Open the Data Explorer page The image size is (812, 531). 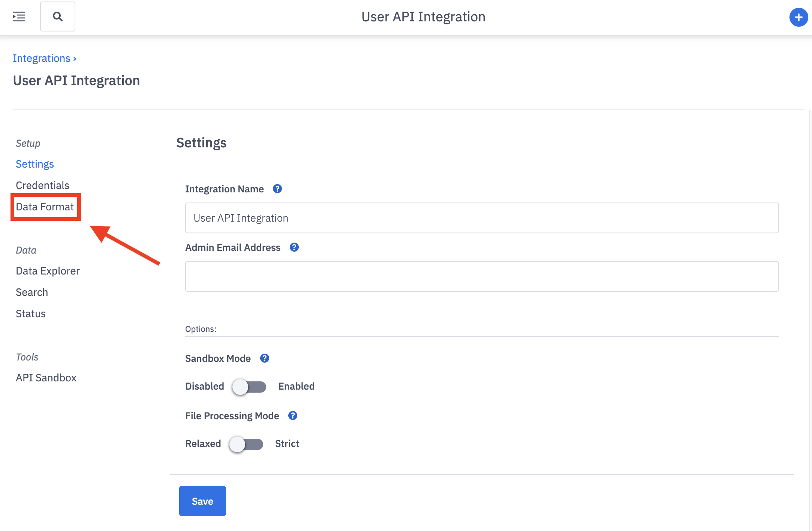(48, 271)
